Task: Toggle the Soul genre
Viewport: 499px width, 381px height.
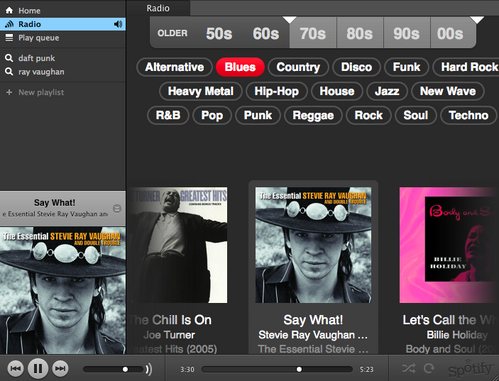Action: click(416, 115)
